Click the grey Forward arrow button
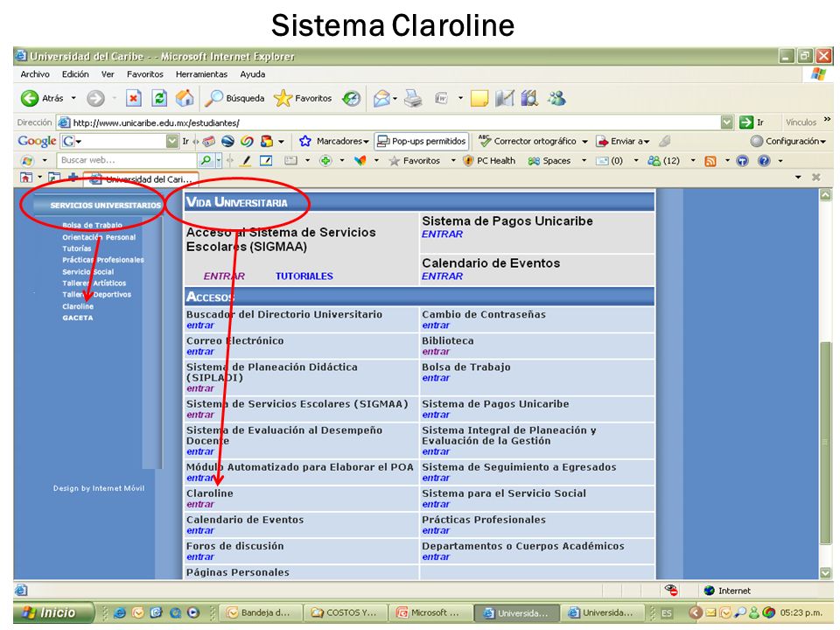 pos(95,98)
